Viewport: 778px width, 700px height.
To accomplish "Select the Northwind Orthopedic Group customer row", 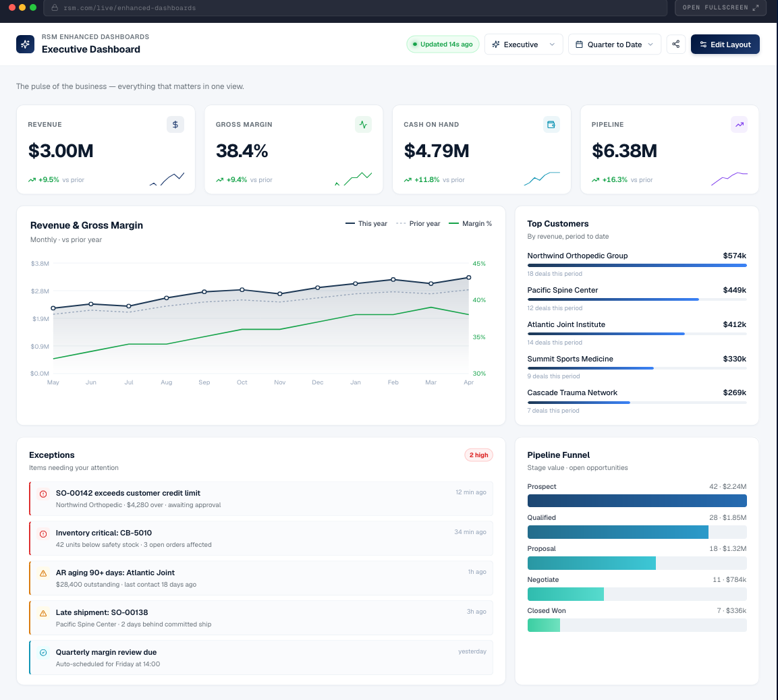I will point(636,264).
